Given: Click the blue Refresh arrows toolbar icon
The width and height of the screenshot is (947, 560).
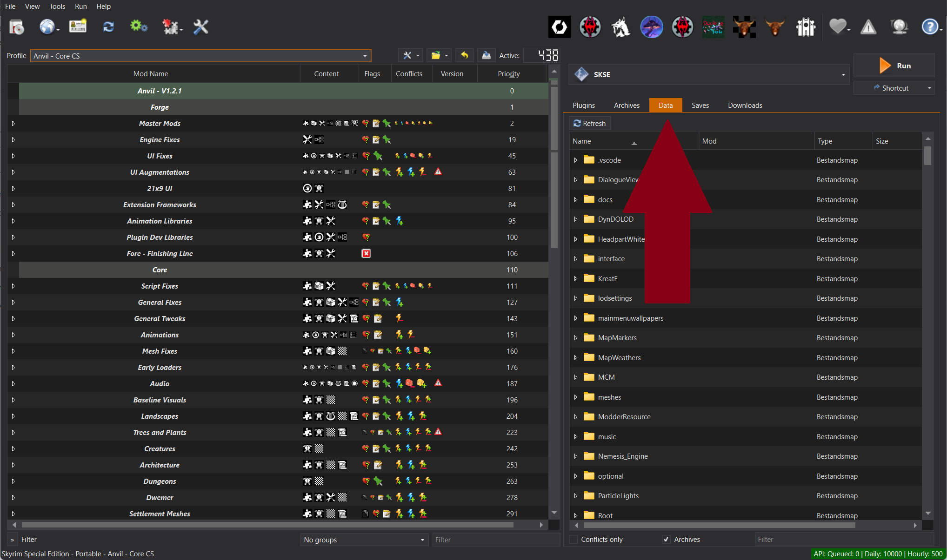Looking at the screenshot, I should pos(108,27).
